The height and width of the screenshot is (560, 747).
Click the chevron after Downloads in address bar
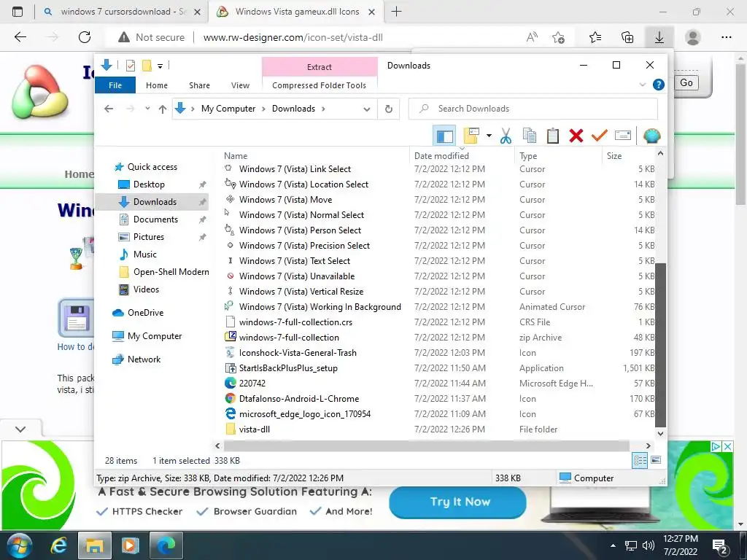point(323,109)
